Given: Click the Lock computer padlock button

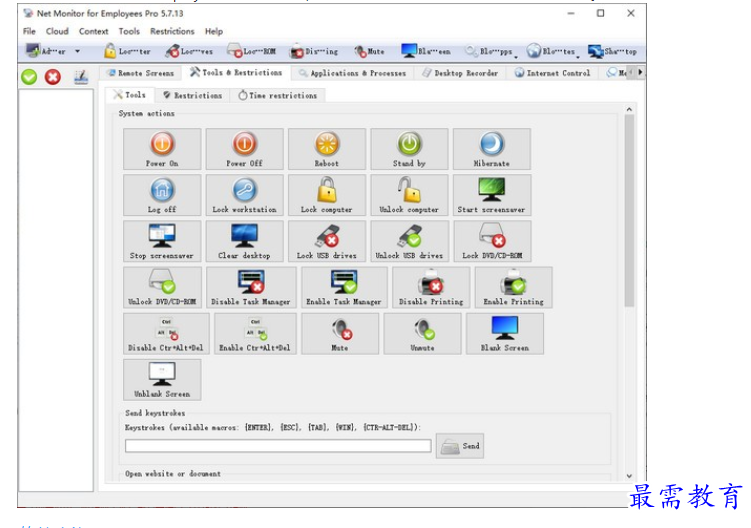Looking at the screenshot, I should tap(327, 195).
